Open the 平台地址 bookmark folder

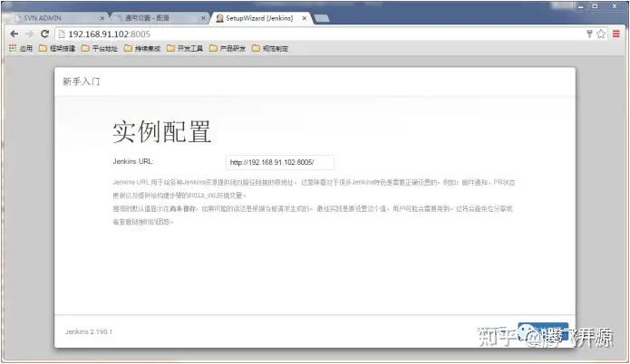[x=100, y=49]
